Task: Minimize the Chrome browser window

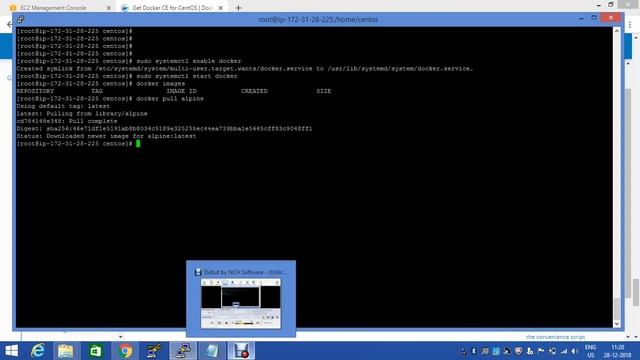Action: pyautogui.click(x=598, y=5)
